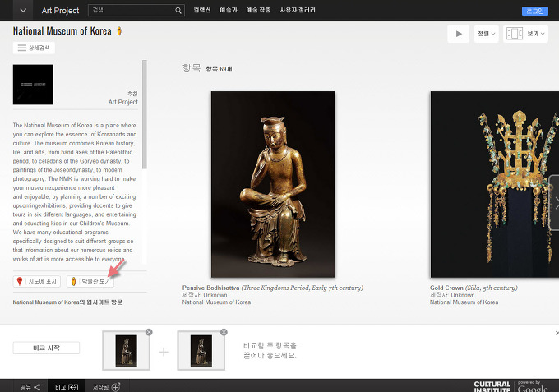Expand the top-left Art Project chevron menu

click(22, 11)
